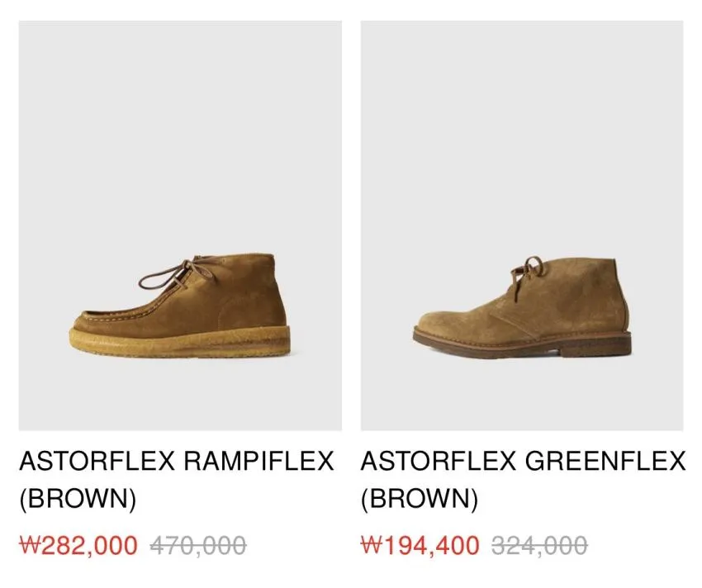Click the Rampiflex moccasin-toe boot
Screen dimensions: 702x588
(x=180, y=306)
